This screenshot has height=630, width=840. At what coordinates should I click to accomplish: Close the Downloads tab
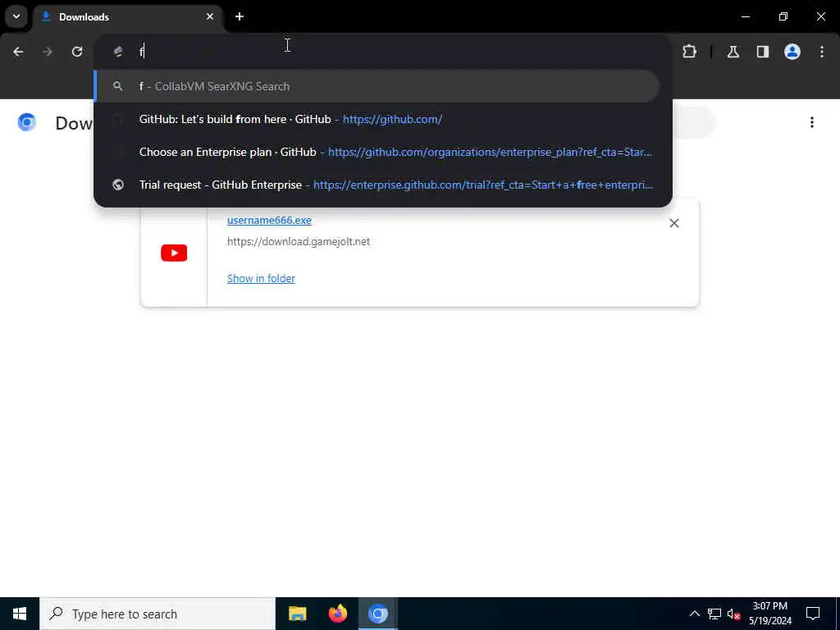pyautogui.click(x=210, y=16)
